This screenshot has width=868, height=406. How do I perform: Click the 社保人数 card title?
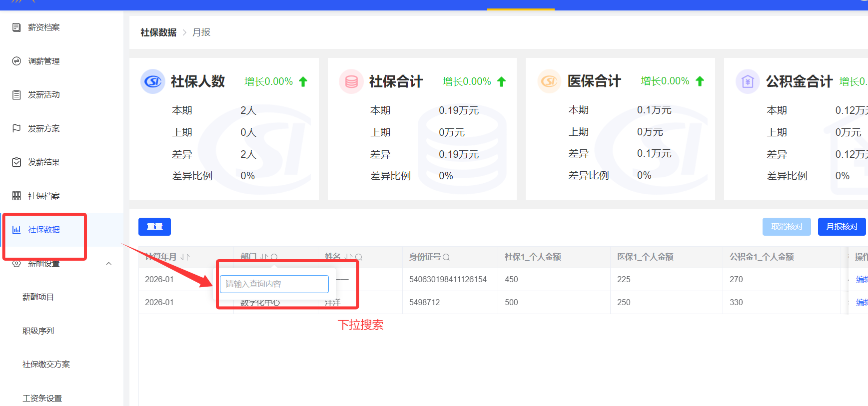click(x=198, y=81)
